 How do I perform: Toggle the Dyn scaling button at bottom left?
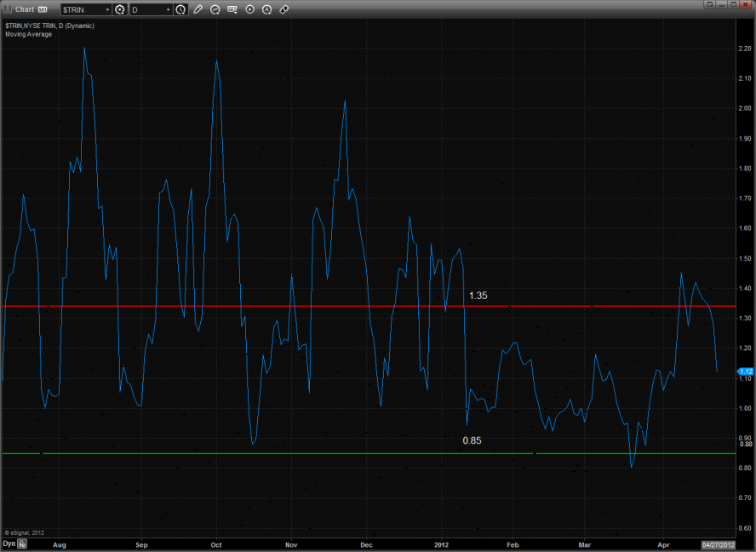(9, 543)
